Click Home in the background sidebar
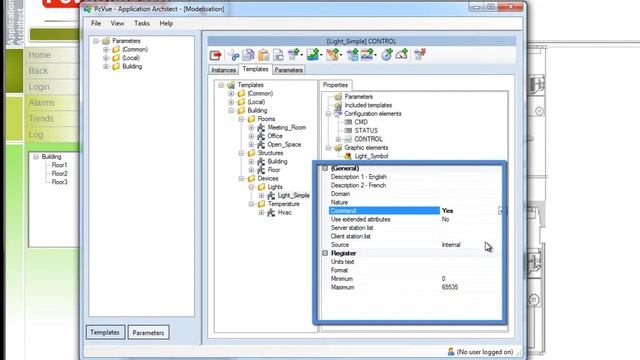640x360 pixels. [40, 55]
